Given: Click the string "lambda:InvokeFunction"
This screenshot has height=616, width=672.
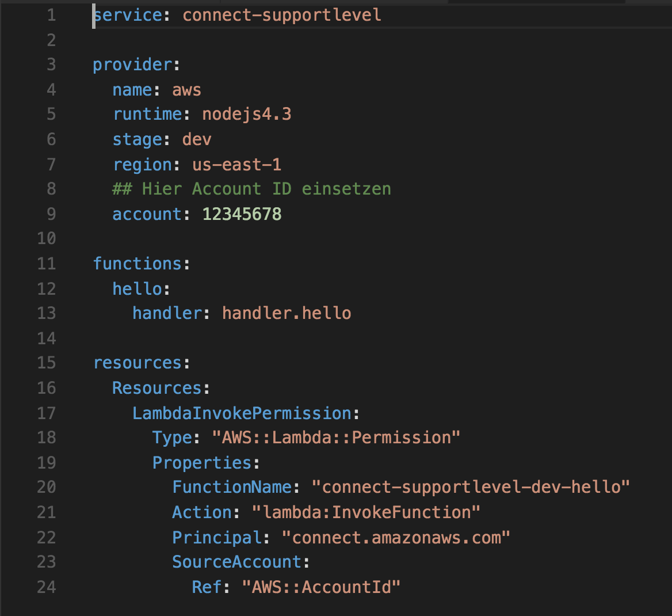Looking at the screenshot, I should click(x=366, y=512).
